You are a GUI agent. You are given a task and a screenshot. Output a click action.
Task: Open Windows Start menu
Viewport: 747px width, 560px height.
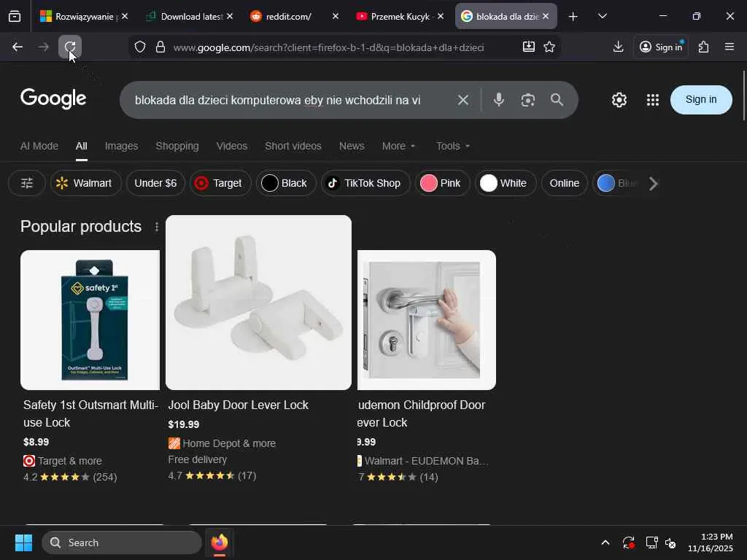(23, 542)
